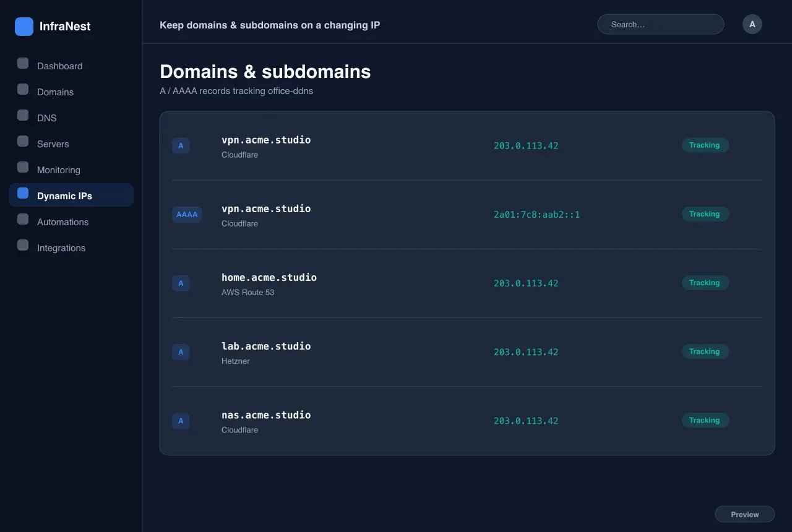Image resolution: width=792 pixels, height=532 pixels.
Task: Focus the Search input field
Action: 660,24
